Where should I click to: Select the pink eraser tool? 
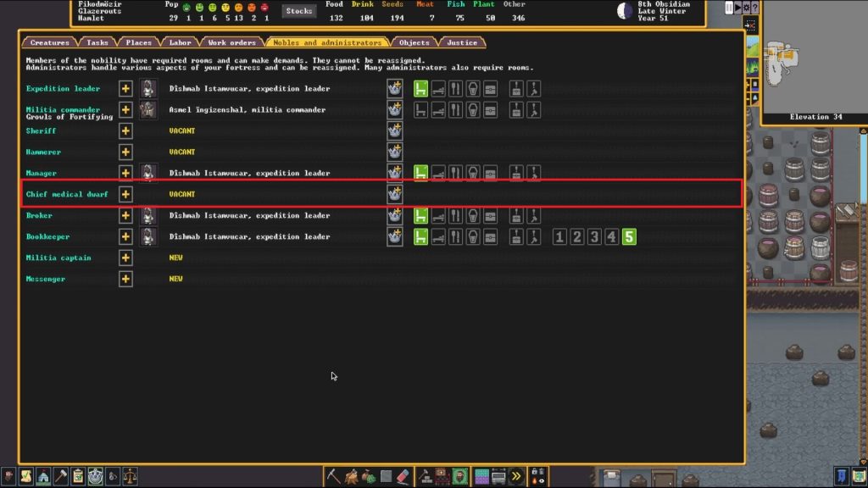point(403,476)
